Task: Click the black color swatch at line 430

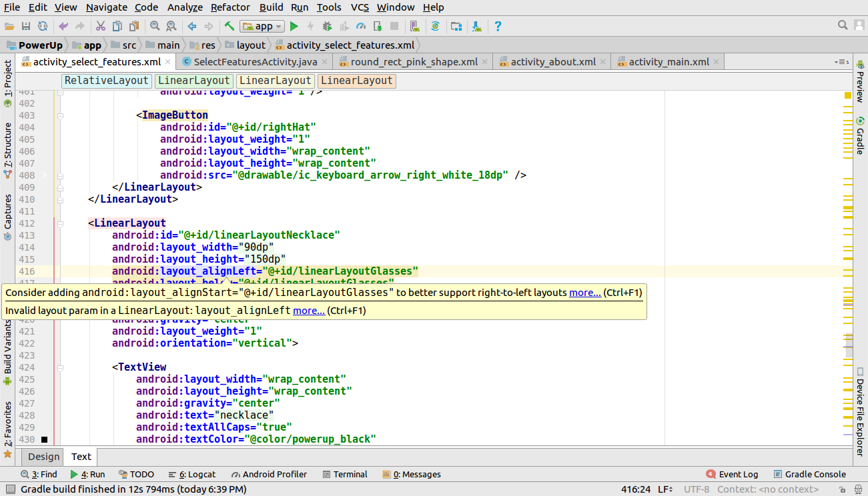Action: coord(45,439)
